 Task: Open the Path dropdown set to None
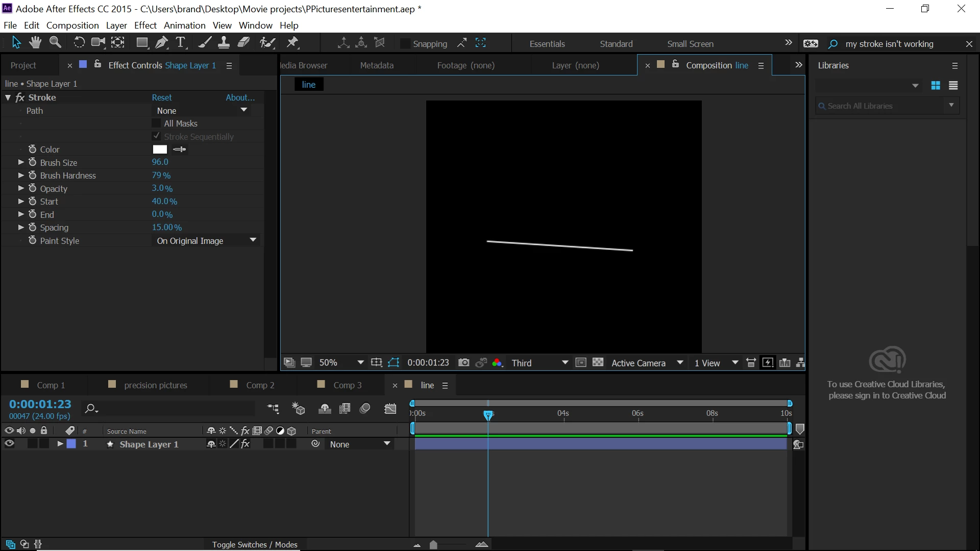tap(202, 111)
